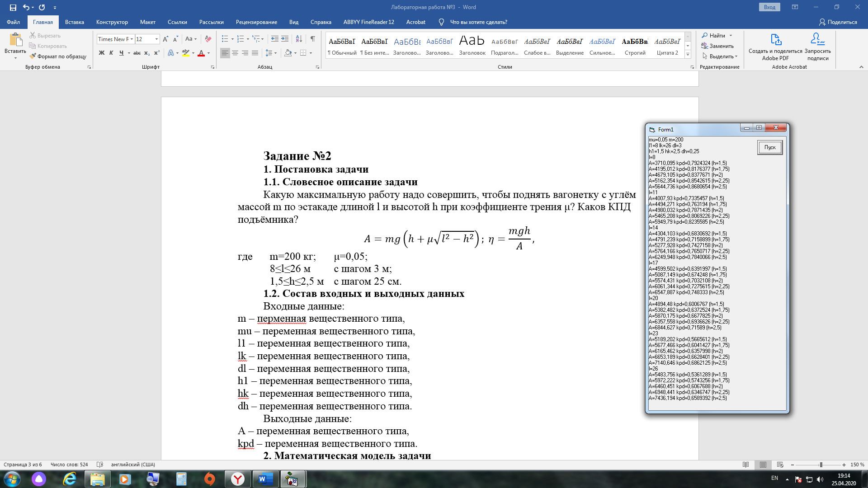
Task: Toggle subscript formatting
Action: click(147, 53)
